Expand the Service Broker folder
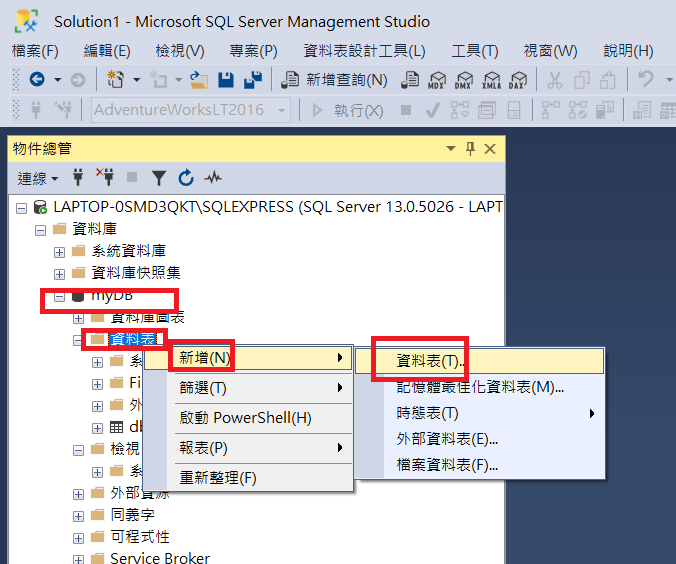The image size is (676, 564). 78,560
